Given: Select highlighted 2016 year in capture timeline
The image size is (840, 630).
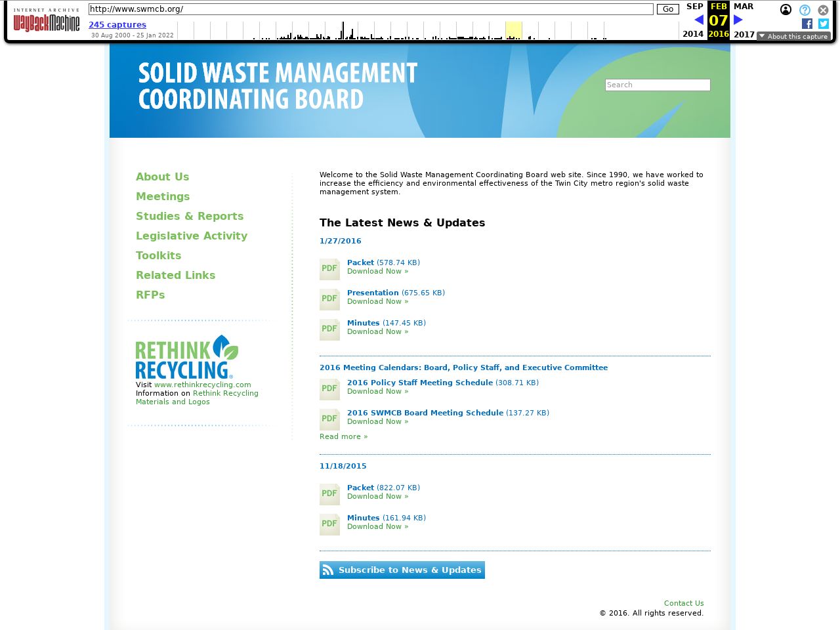Looking at the screenshot, I should pos(513,31).
